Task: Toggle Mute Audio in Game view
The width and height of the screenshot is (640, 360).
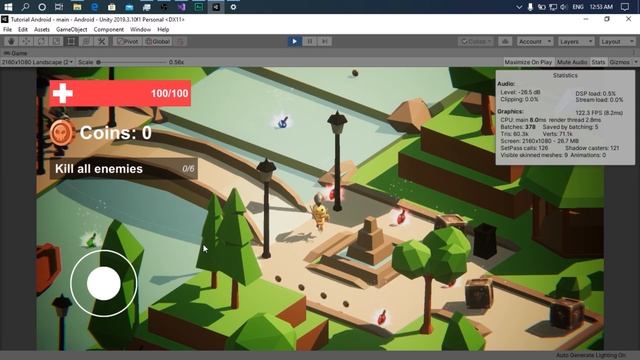Action: (572, 62)
